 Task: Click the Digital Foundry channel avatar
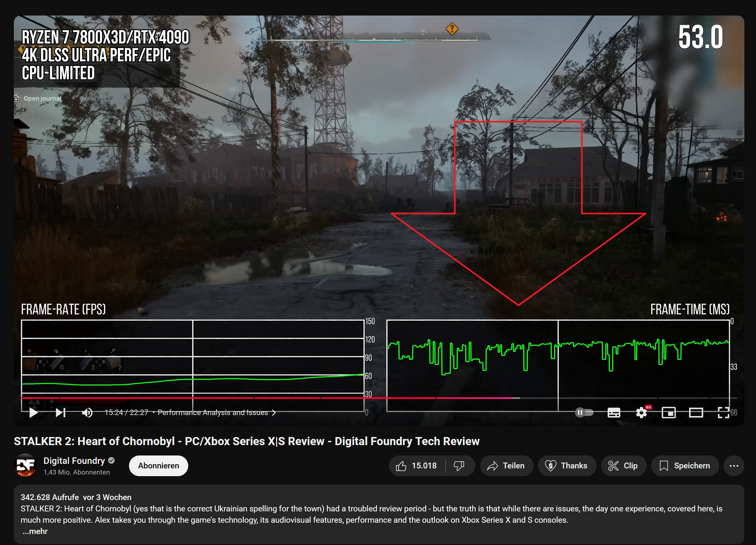25,466
